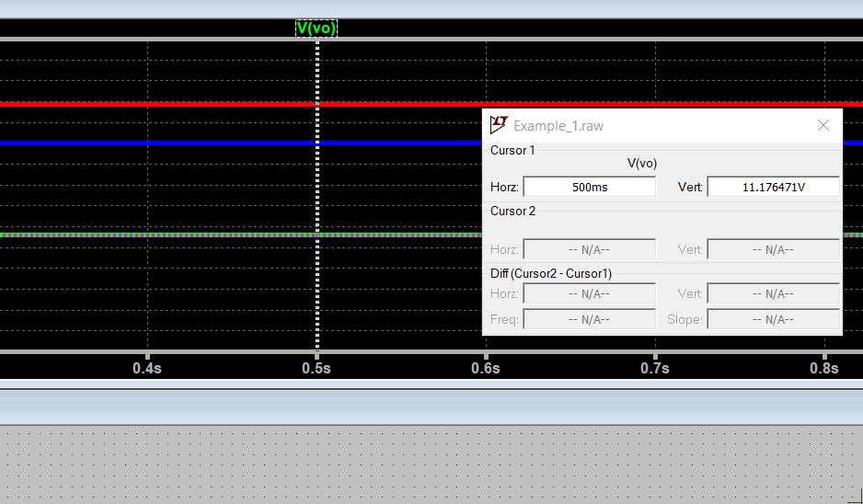Select the Cursor 2 Vert field
The width and height of the screenshot is (863, 504).
(773, 249)
